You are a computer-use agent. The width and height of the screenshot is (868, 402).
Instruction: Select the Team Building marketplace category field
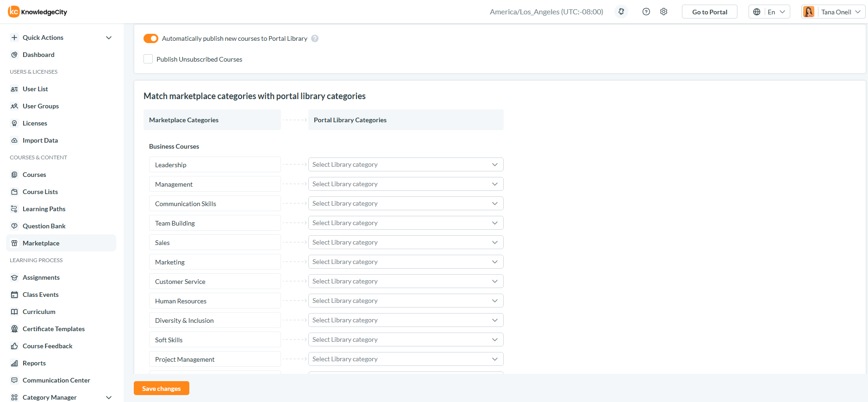(x=215, y=223)
